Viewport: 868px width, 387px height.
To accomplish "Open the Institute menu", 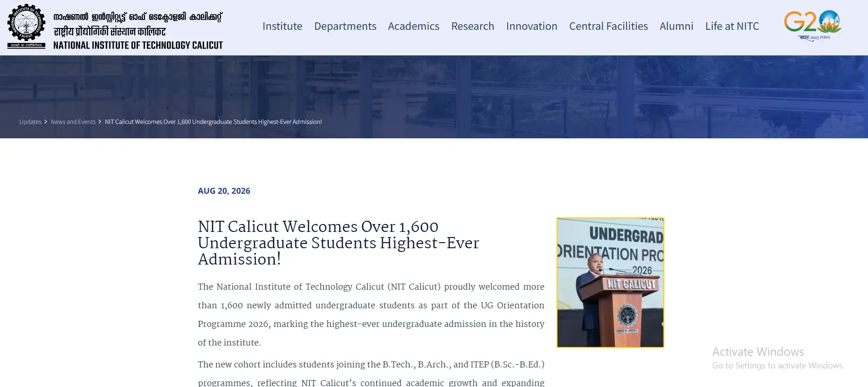I will click(282, 26).
